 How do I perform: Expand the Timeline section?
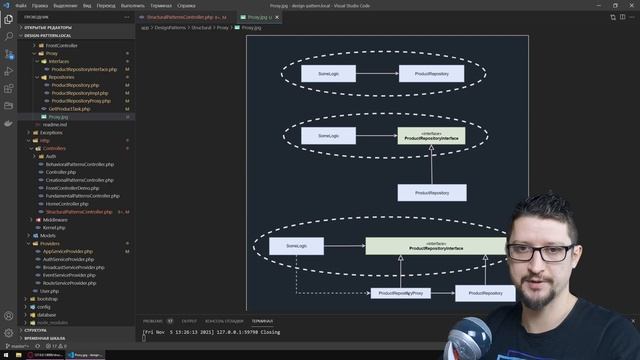76,338
